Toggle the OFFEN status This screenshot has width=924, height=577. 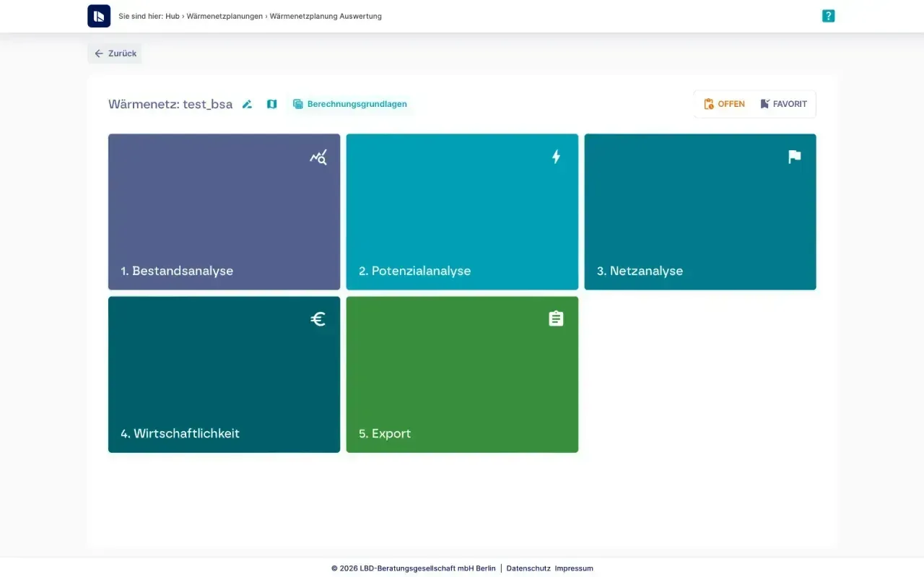[724, 104]
